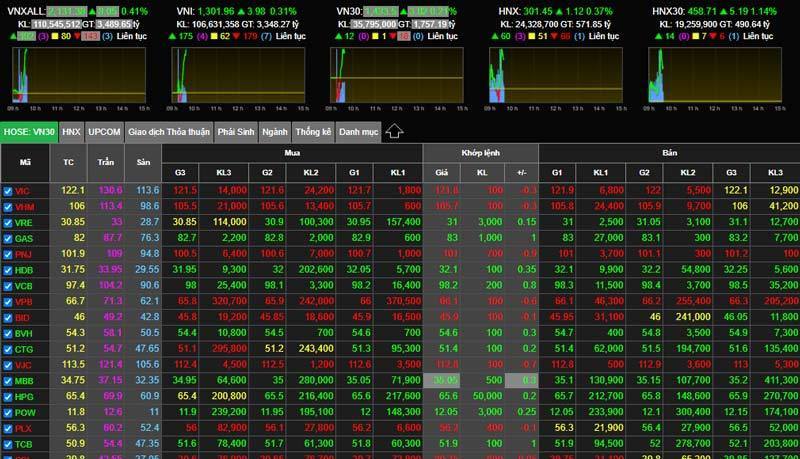Switch to the Phái Sinh tab
Viewport: 800px width, 459px height.
(235, 131)
